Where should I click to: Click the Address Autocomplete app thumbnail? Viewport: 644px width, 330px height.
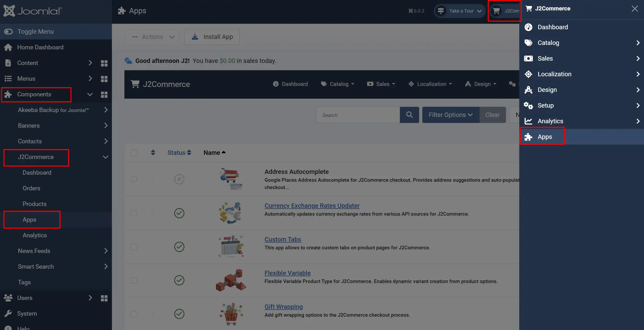pyautogui.click(x=231, y=179)
